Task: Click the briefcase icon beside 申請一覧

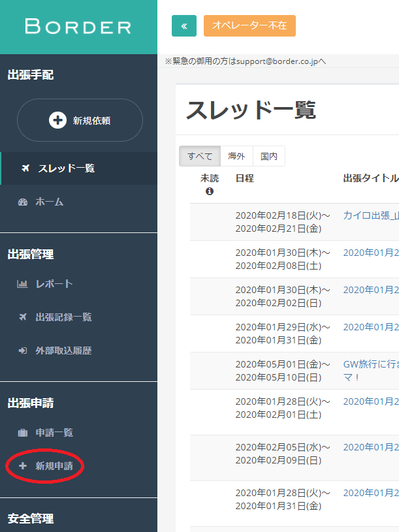Action: point(23,433)
